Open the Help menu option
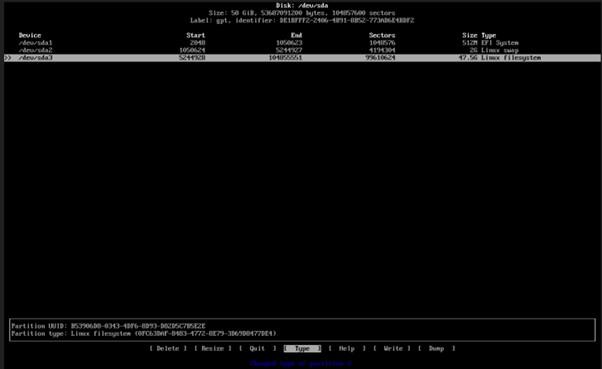This screenshot has height=369, width=602. pyautogui.click(x=347, y=348)
